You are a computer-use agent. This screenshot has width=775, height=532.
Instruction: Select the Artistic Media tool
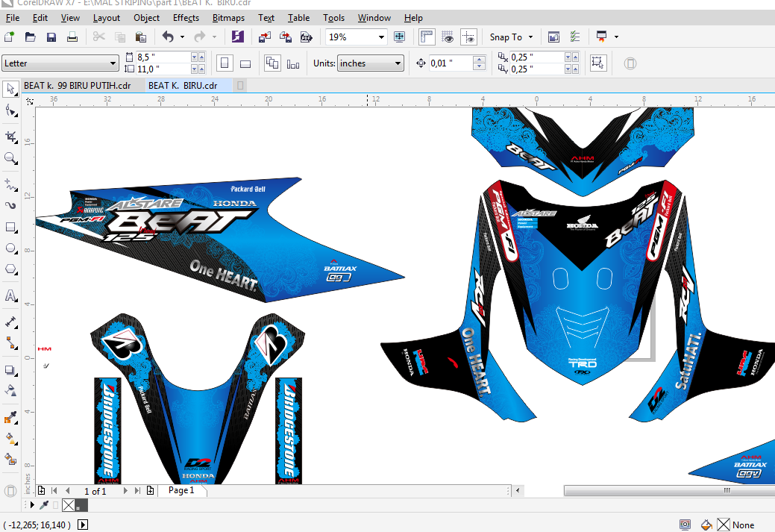(x=10, y=206)
